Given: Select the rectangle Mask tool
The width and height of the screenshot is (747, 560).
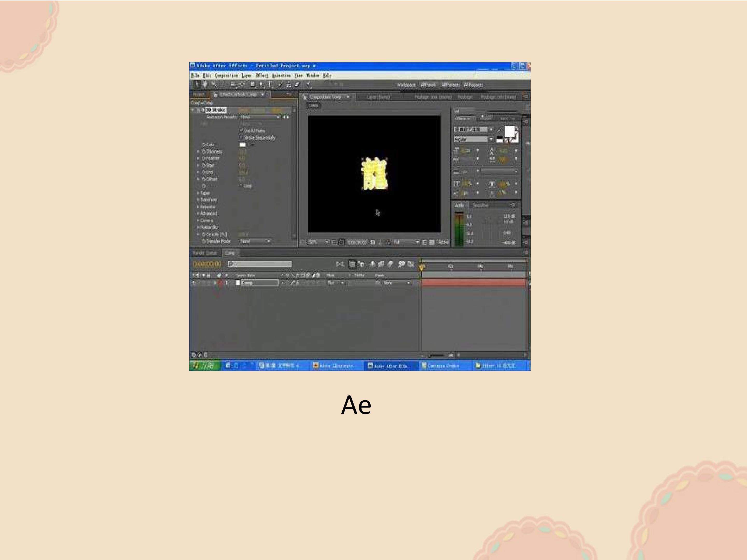Looking at the screenshot, I should coord(252,84).
